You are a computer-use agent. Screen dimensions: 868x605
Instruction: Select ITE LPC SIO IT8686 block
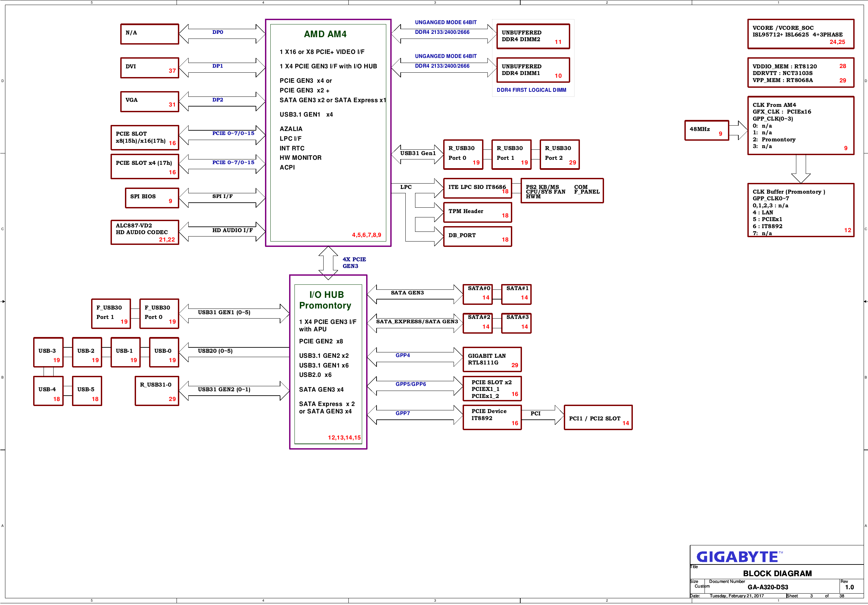click(x=477, y=188)
